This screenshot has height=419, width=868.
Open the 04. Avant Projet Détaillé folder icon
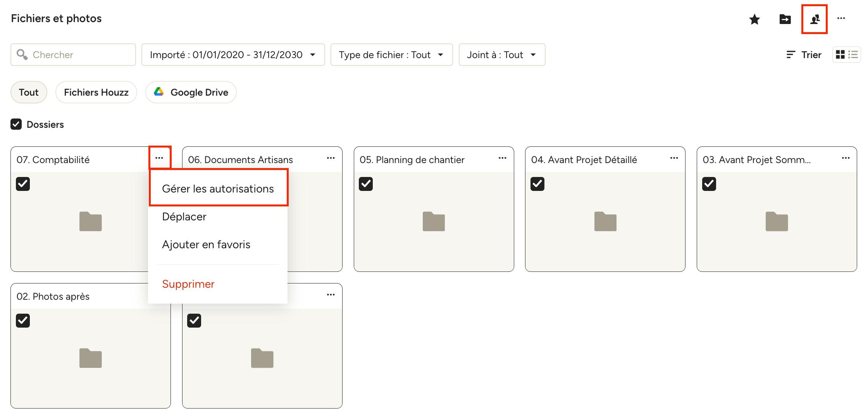coord(605,222)
